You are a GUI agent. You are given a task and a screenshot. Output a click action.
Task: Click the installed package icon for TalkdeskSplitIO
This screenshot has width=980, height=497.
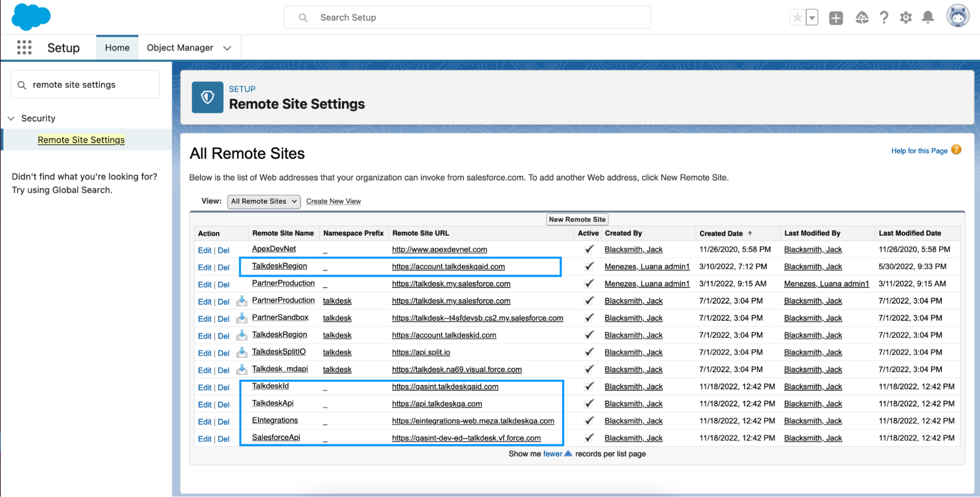click(242, 352)
